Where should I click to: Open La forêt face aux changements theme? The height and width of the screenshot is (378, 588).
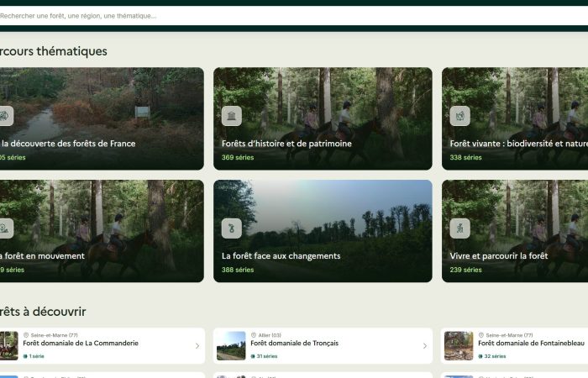[x=323, y=231]
